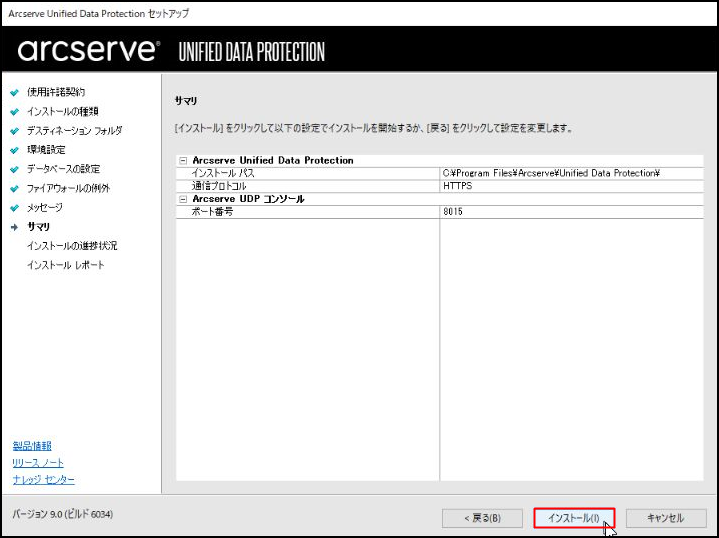Select the インストール レポート step

click(65, 265)
